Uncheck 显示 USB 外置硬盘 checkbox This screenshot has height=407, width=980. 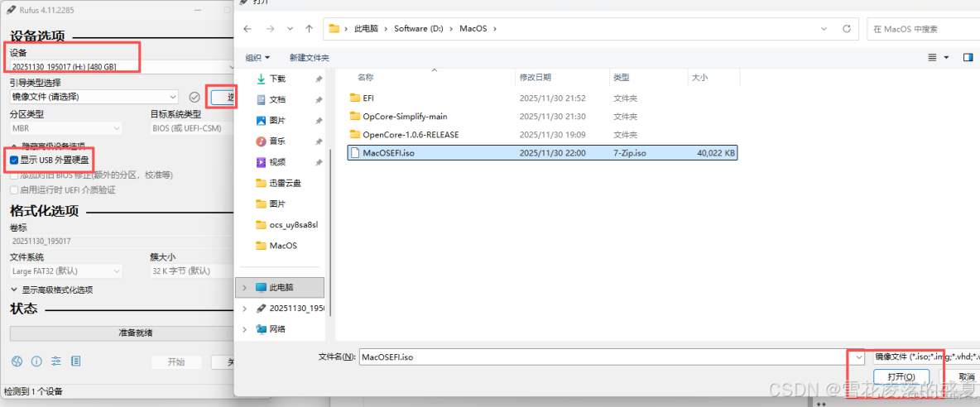pyautogui.click(x=14, y=160)
